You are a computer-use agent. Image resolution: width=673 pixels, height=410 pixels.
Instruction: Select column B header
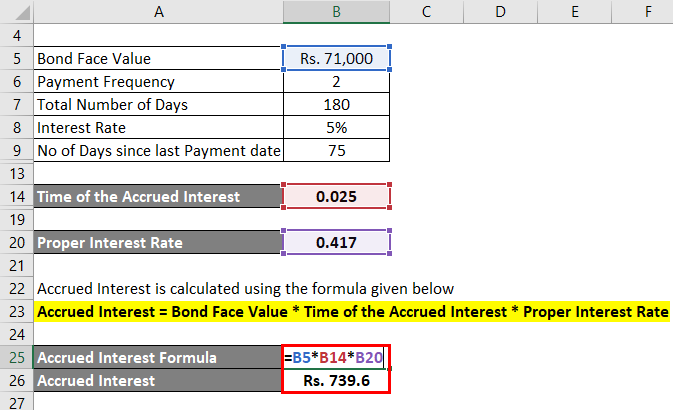(x=336, y=12)
